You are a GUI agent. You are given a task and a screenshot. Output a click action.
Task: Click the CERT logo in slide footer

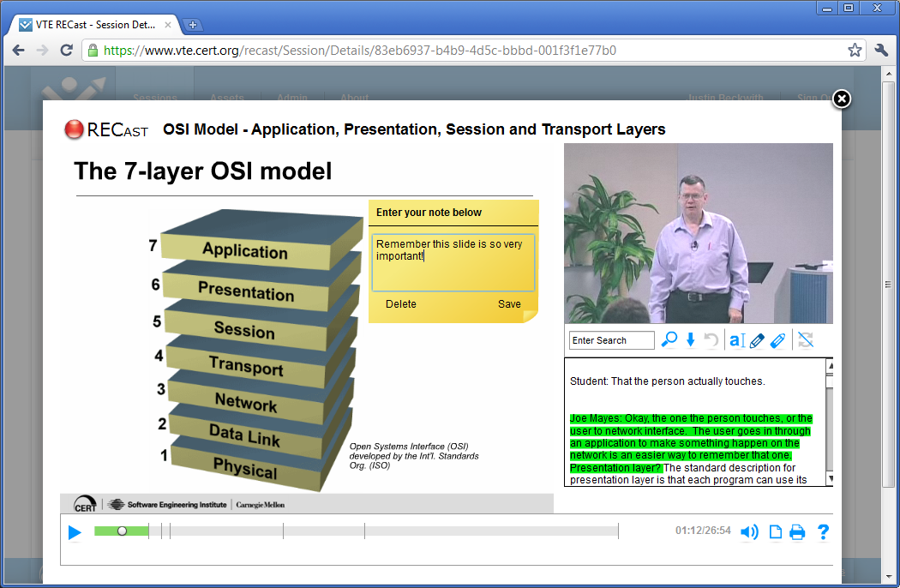pos(85,504)
